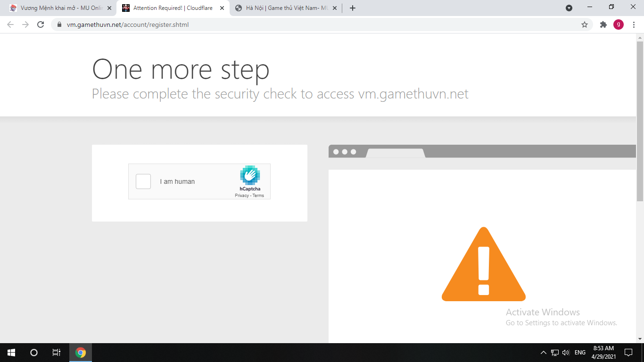Show hidden system tray icons

[543, 353]
